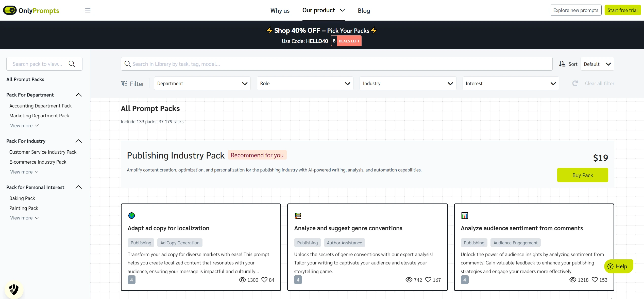Click Clear all filter

599,83
